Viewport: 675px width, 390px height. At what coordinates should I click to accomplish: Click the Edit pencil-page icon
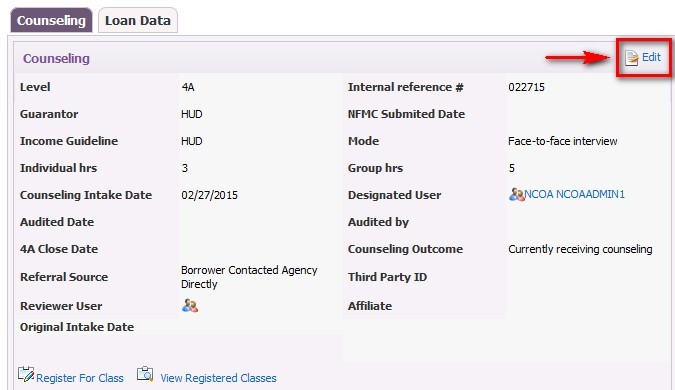[632, 58]
